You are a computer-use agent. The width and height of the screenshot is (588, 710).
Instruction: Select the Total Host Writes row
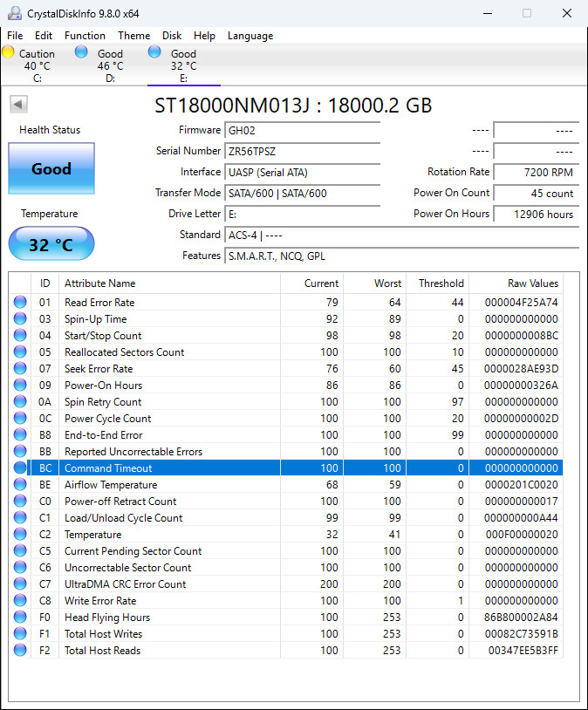click(x=286, y=633)
